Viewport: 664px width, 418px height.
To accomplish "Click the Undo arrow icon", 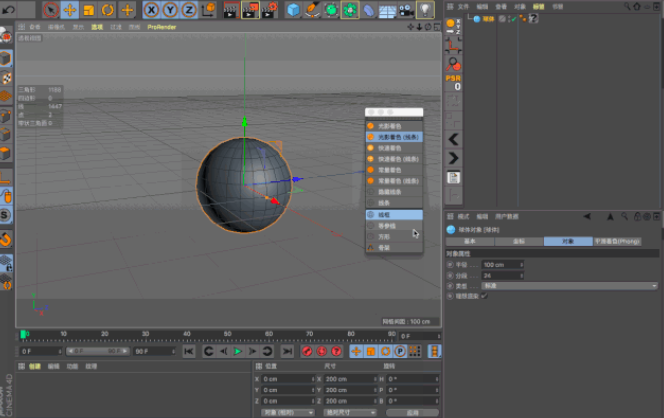I will tap(9, 10).
